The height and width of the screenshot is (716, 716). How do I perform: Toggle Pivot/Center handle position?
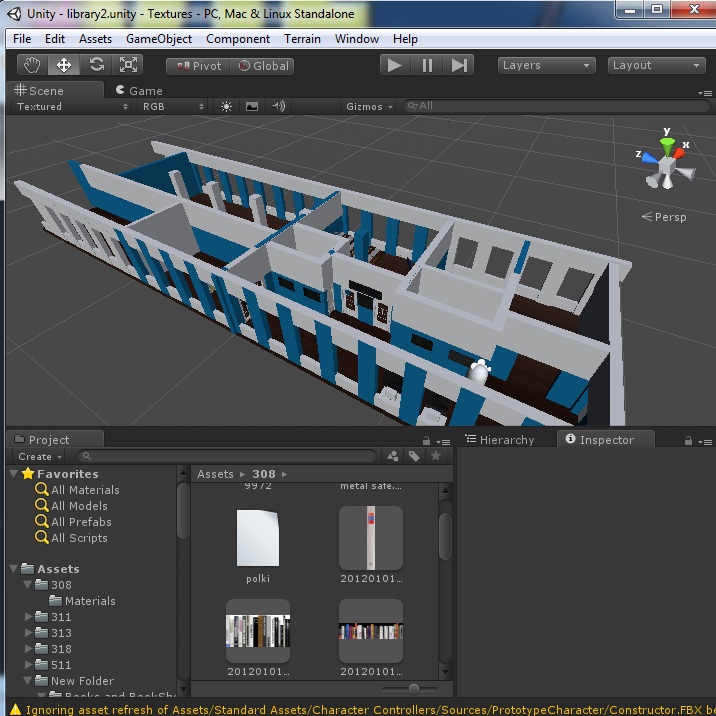pyautogui.click(x=198, y=66)
